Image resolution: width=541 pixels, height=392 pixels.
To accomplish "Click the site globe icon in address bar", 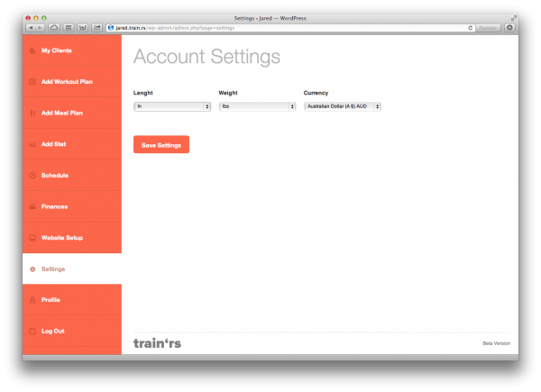I will 111,28.
